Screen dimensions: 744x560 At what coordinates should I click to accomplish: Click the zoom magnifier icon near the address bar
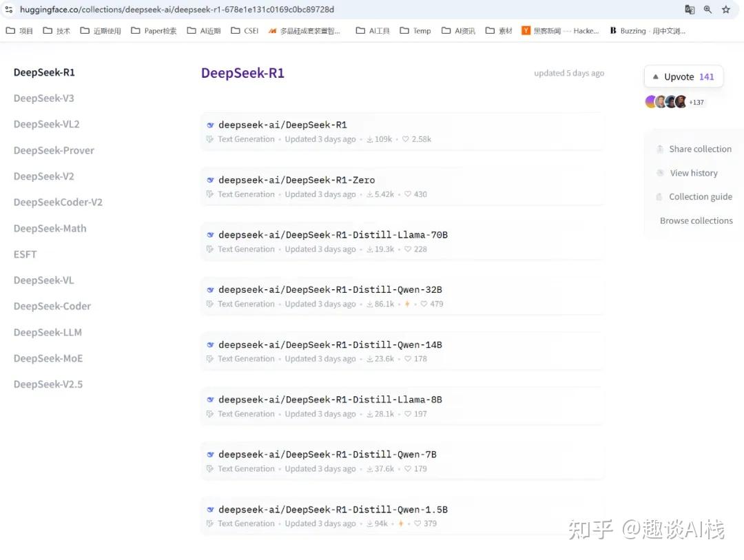tap(707, 10)
